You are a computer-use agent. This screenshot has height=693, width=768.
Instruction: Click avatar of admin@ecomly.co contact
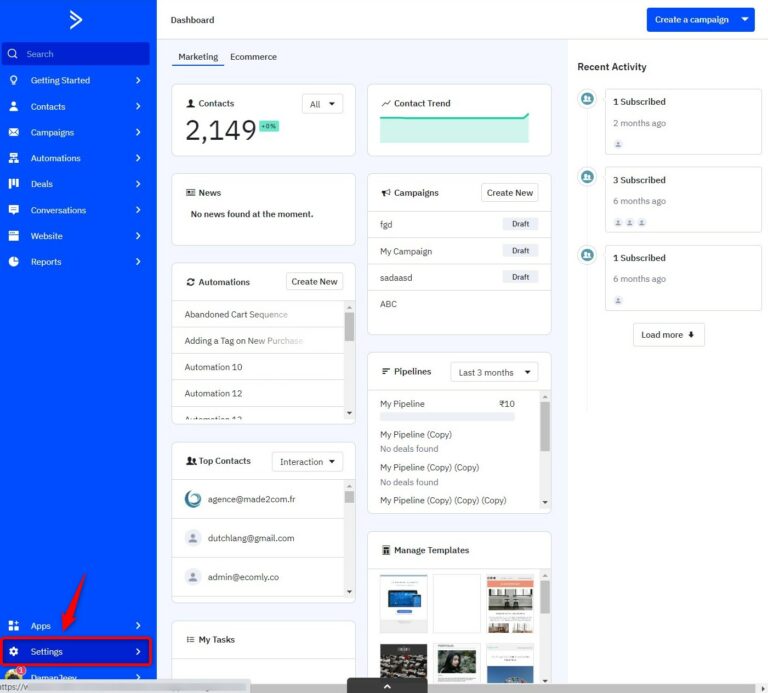(x=193, y=576)
